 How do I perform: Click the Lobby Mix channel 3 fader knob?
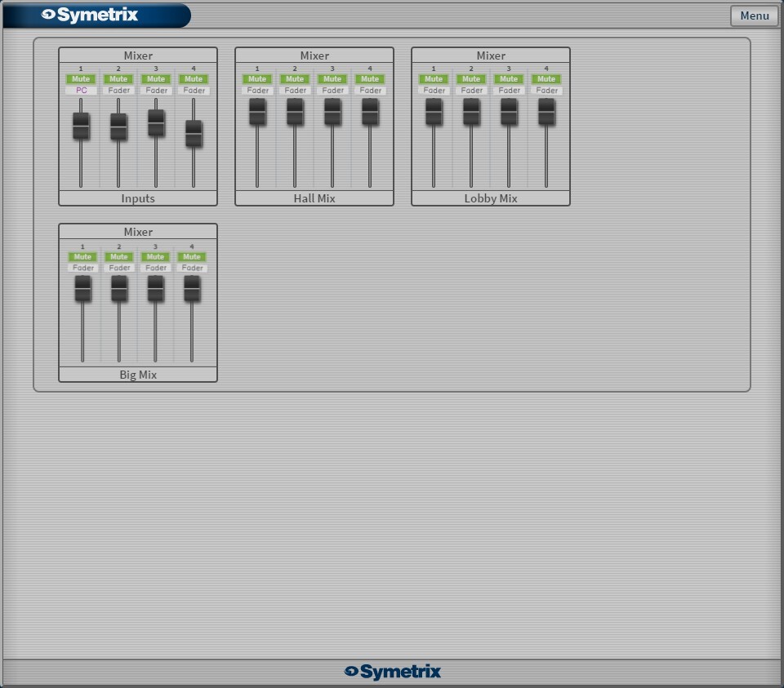click(x=509, y=112)
